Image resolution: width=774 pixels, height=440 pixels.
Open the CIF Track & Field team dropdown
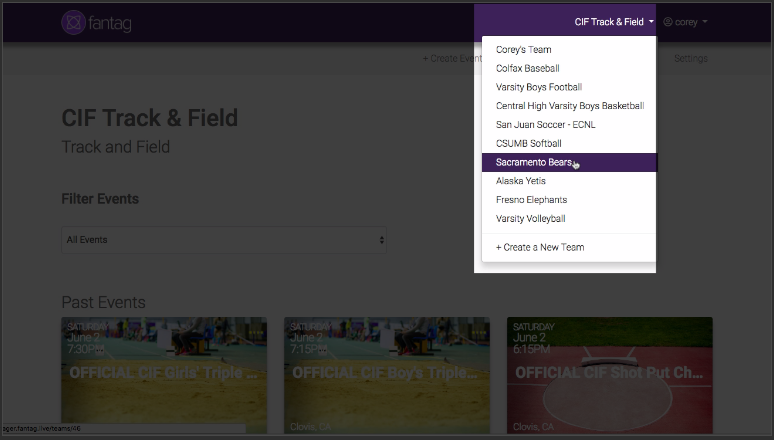click(x=614, y=22)
